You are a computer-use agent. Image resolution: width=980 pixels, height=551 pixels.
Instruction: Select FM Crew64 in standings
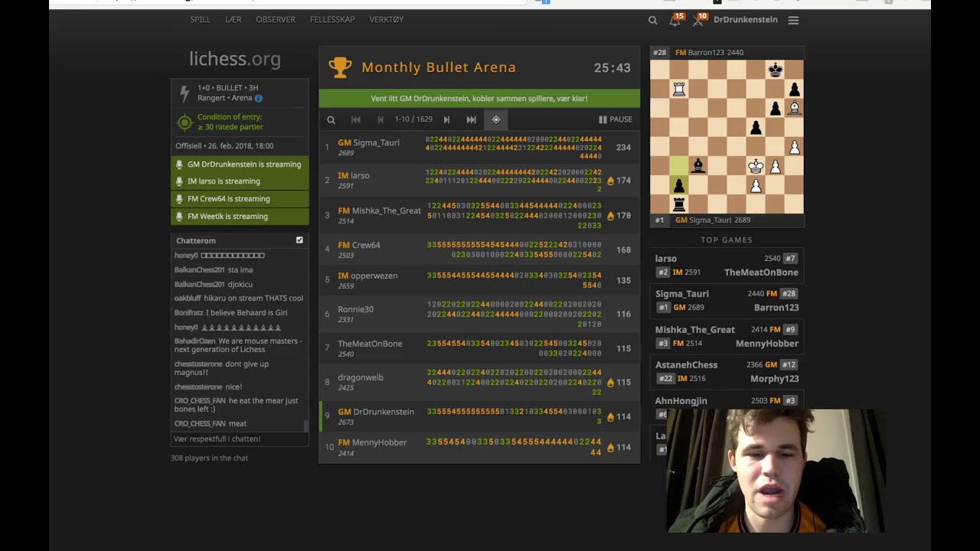[479, 249]
